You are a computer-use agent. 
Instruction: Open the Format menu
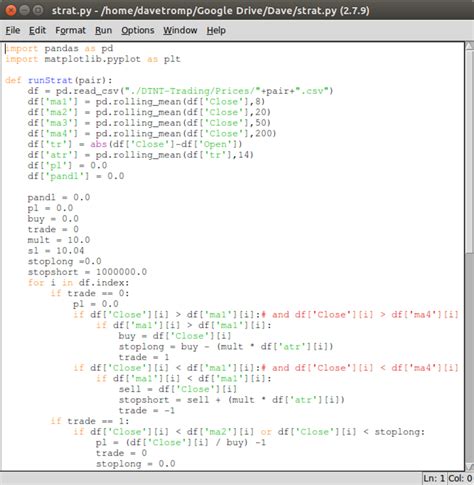(70, 30)
